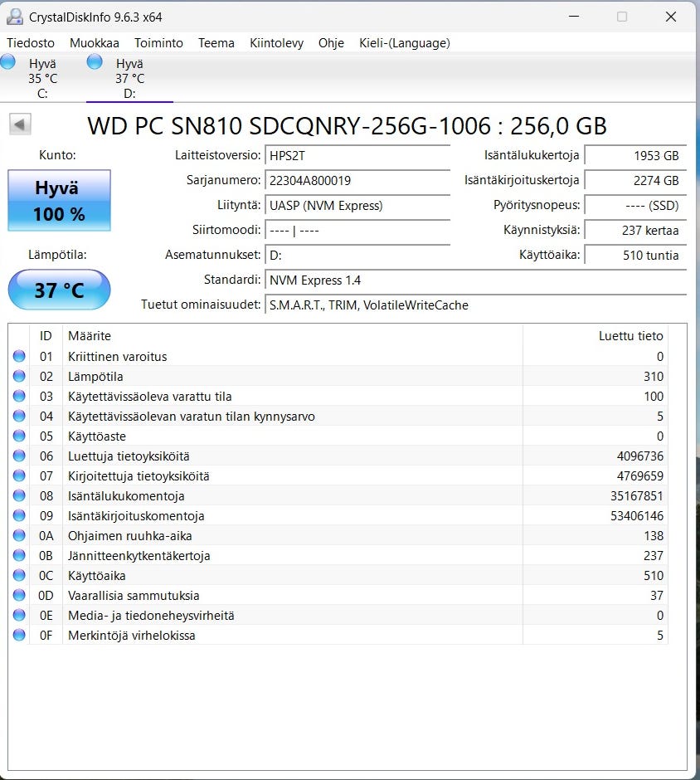Select the Vaarallisia sammutuksia attribute name
This screenshot has height=780, width=700.
(134, 596)
